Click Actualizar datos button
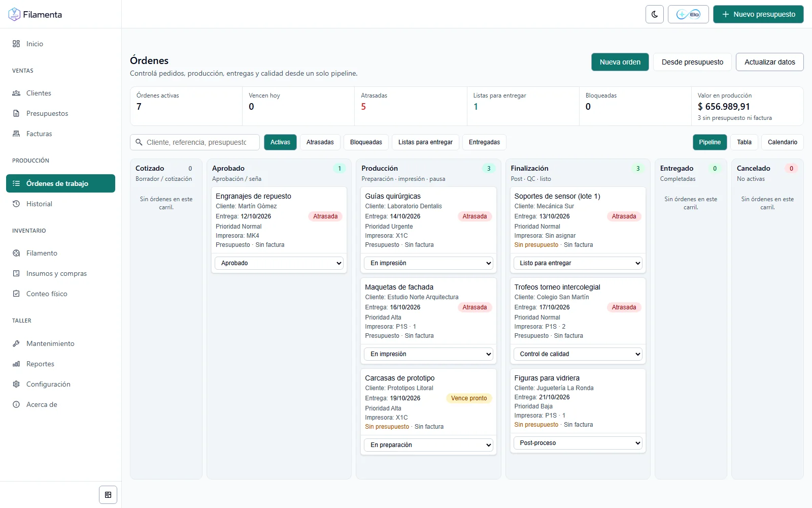 tap(770, 62)
